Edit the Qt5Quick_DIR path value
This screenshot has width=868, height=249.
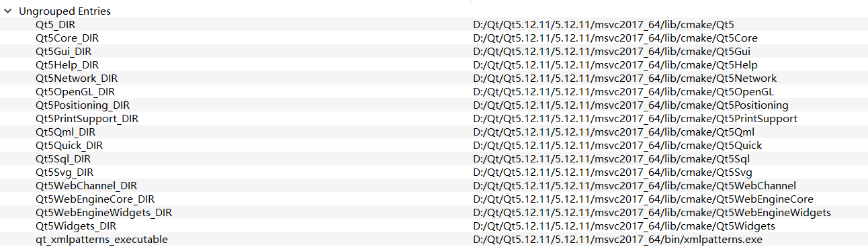(617, 146)
